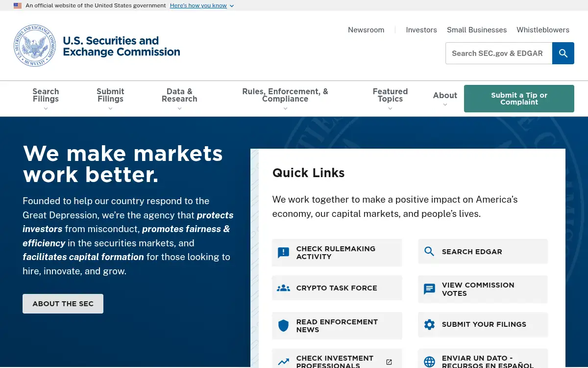Click the Quick Links heading
This screenshot has height=368, width=588.
[x=309, y=173]
